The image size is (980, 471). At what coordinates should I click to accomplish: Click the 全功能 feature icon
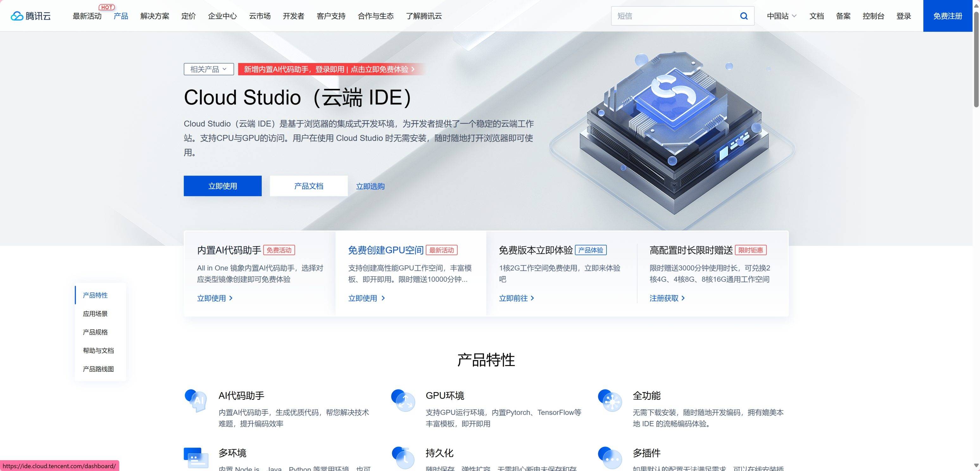coord(610,400)
